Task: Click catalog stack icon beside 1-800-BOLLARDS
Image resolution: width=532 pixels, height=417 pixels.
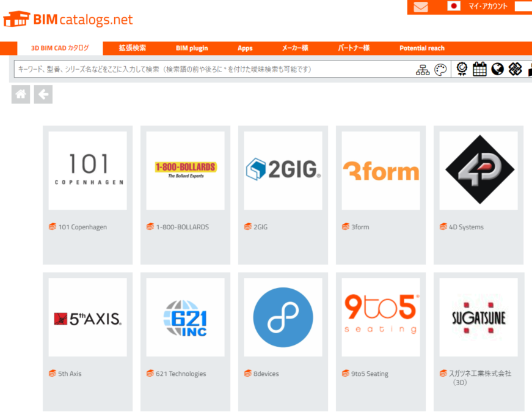Action: [150, 226]
